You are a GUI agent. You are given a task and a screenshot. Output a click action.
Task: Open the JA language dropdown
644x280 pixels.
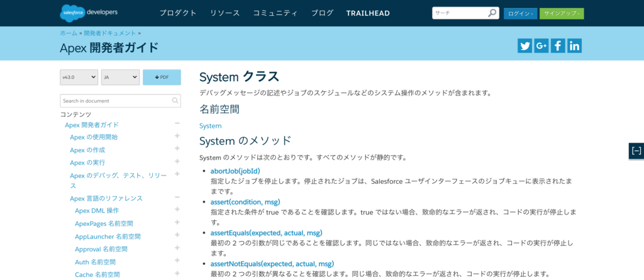point(120,77)
